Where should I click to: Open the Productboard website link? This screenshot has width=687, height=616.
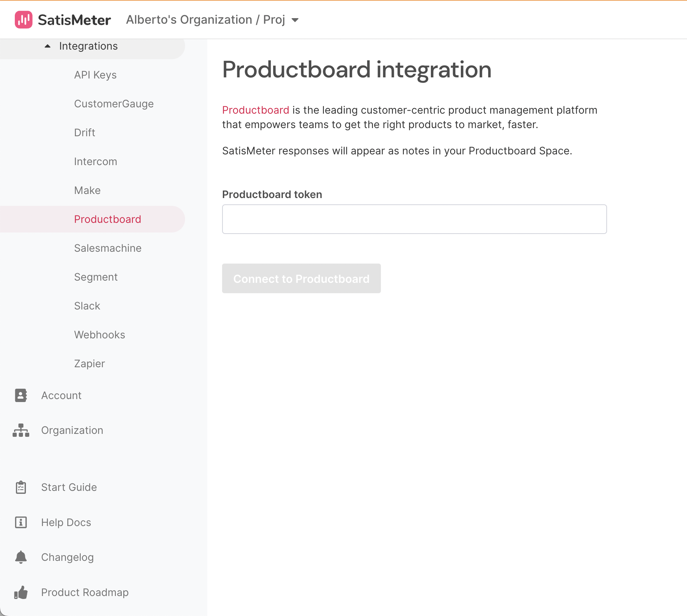coord(256,110)
